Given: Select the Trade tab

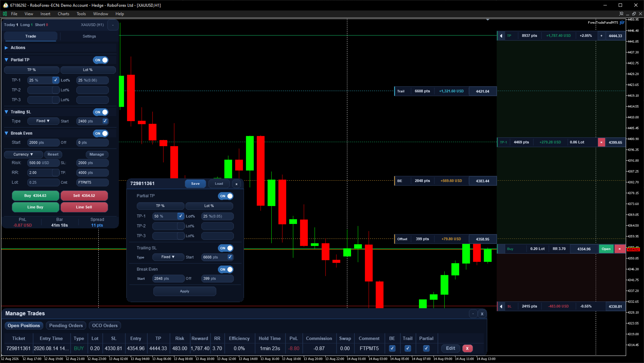Looking at the screenshot, I should (30, 37).
